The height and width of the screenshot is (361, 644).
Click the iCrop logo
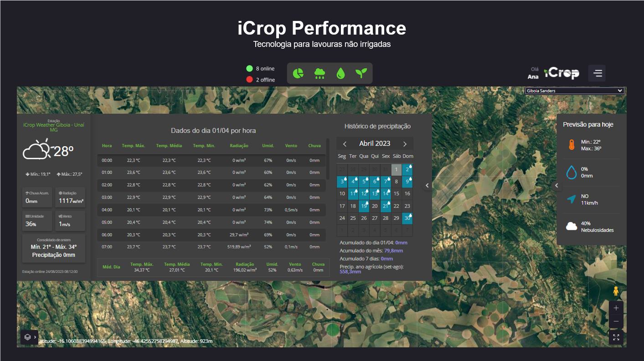click(562, 73)
